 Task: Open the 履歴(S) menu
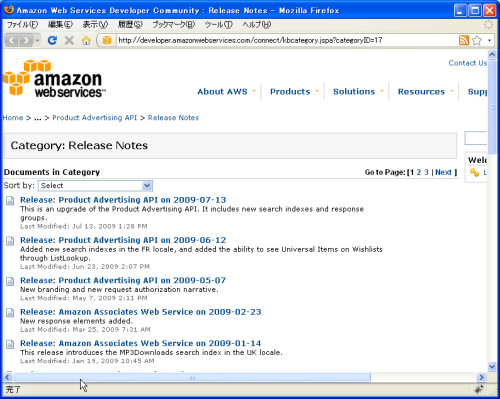tap(130, 24)
